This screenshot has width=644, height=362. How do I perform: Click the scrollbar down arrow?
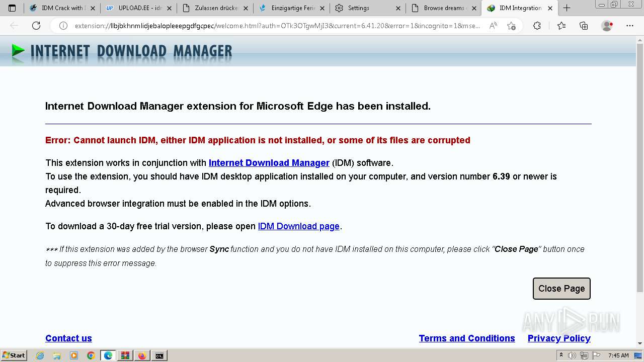[640, 343]
